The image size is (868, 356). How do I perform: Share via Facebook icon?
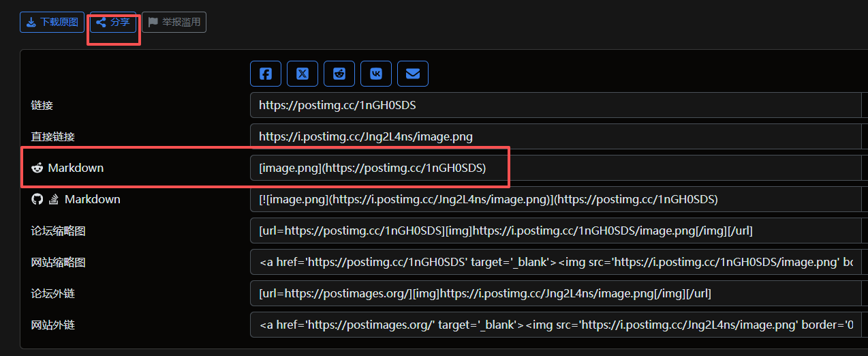tap(266, 74)
